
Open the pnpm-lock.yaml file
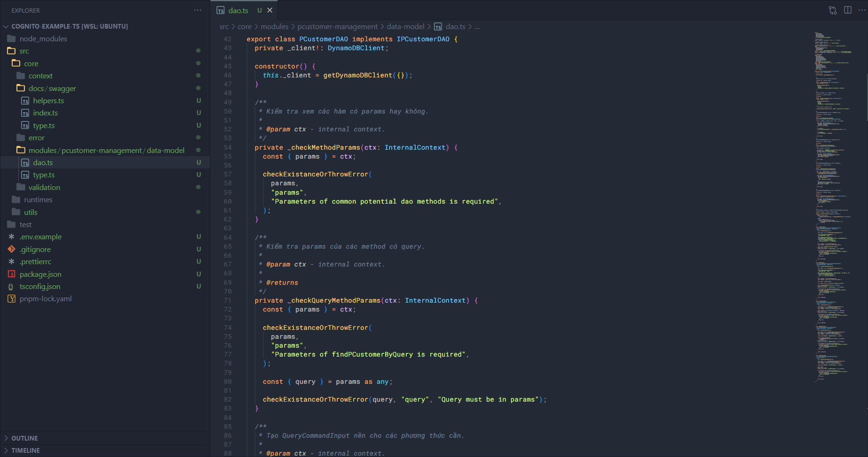[x=46, y=299]
